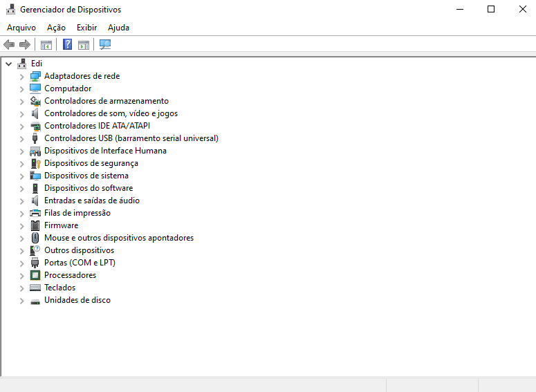536x392 pixels.
Task: Open the Ação menu
Action: (56, 28)
